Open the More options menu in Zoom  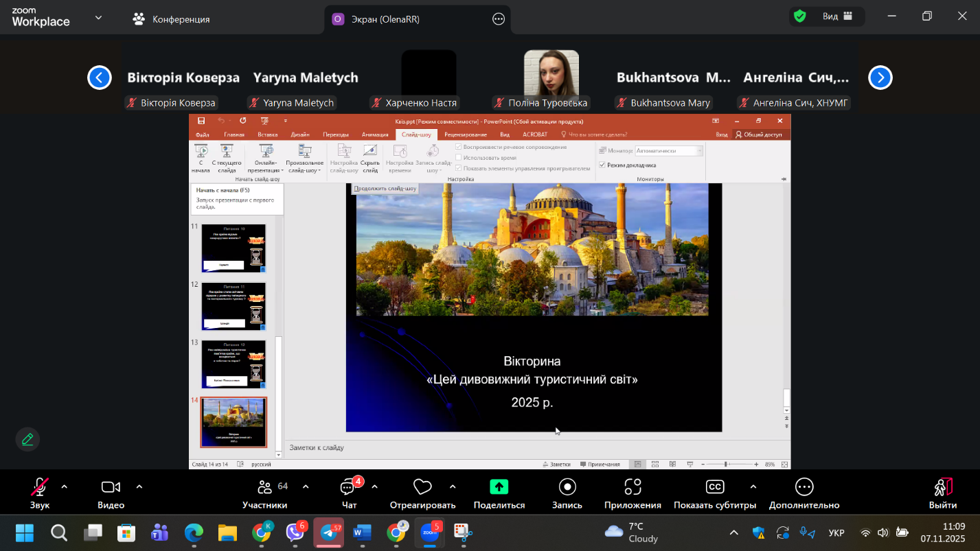804,487
